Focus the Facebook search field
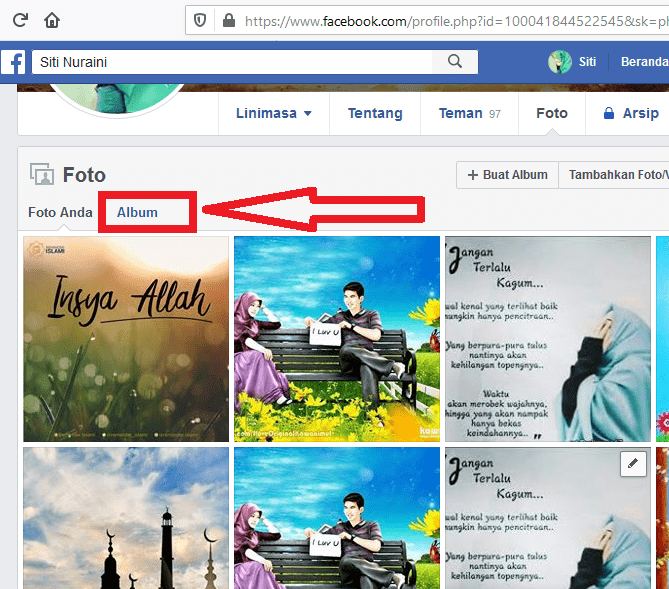Image resolution: width=669 pixels, height=589 pixels. [x=232, y=62]
